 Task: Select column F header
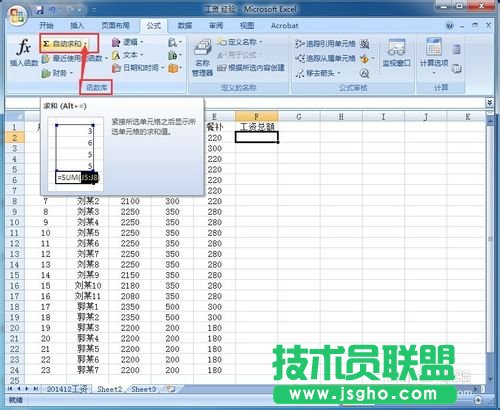coord(256,116)
